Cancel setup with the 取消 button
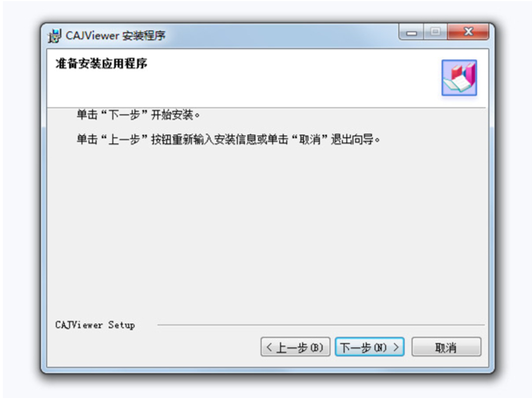532x398 pixels. coord(446,347)
